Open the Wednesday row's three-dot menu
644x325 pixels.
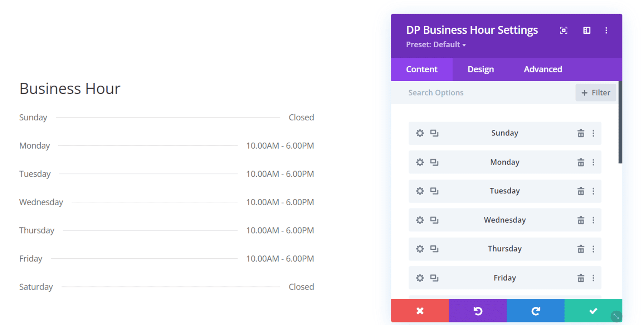[x=594, y=220]
